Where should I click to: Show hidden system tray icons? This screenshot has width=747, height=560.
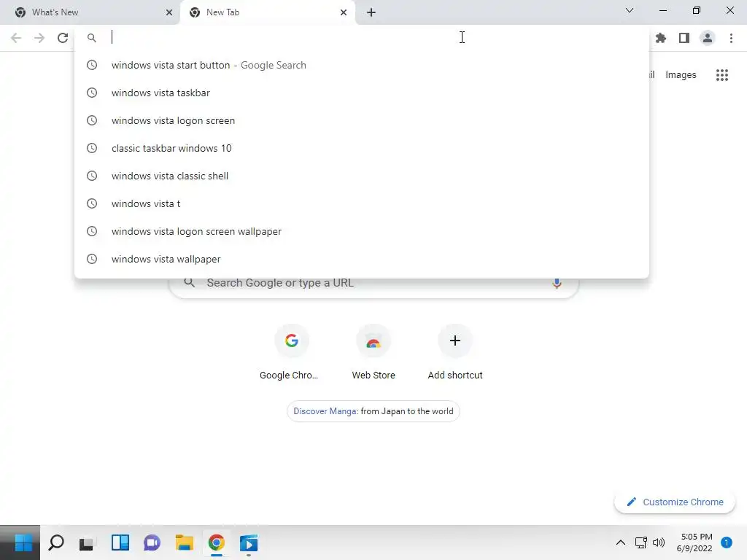tap(620, 542)
